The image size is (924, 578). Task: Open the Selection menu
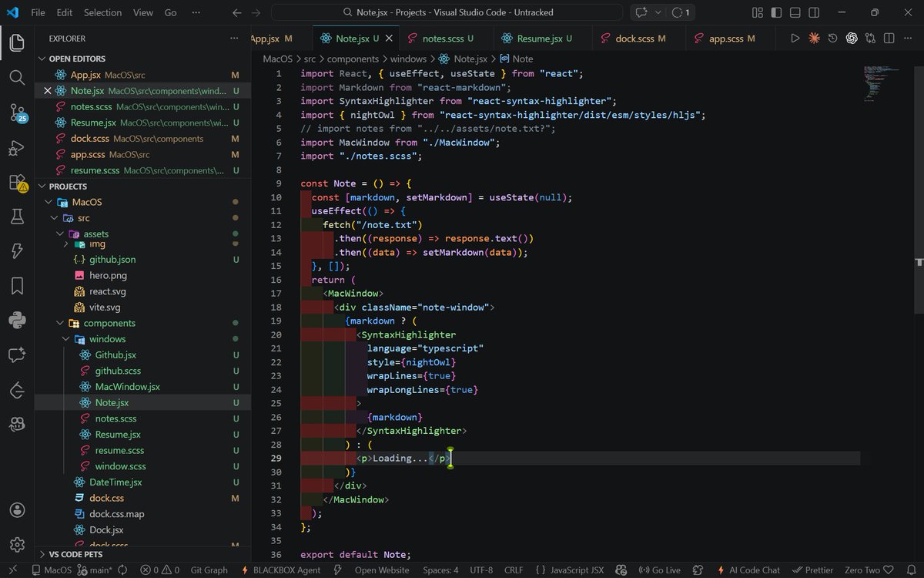[x=102, y=12]
